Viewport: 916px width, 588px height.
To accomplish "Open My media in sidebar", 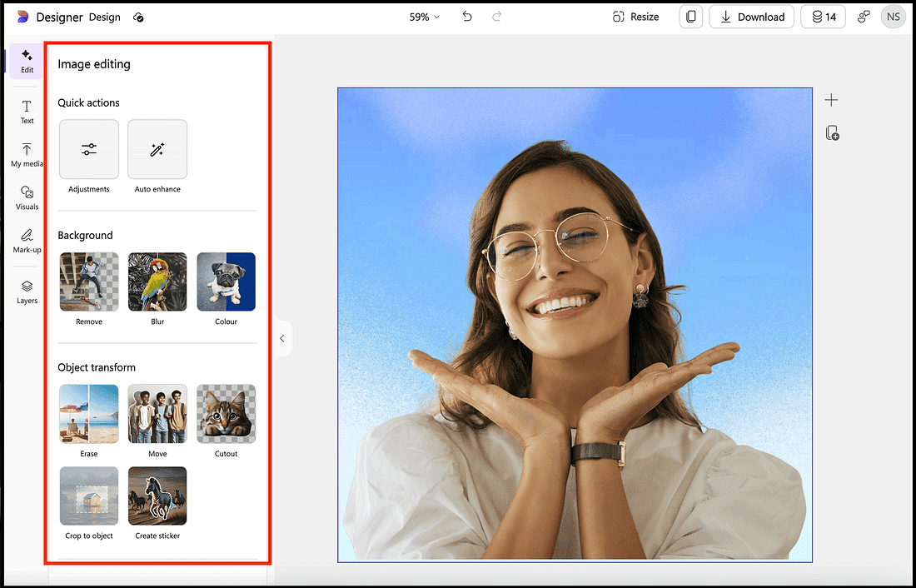I will pos(27,155).
